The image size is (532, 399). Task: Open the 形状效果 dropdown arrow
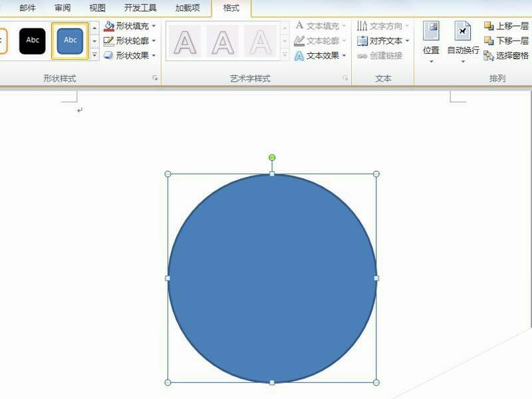pos(154,55)
